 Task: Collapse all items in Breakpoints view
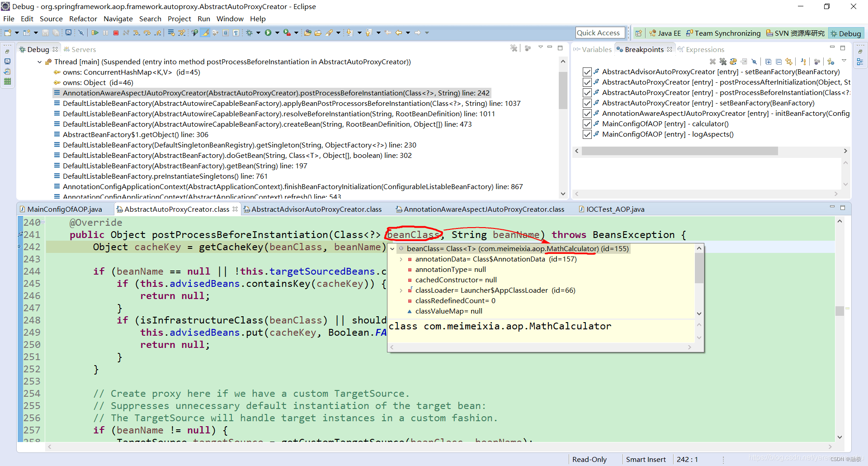click(779, 61)
